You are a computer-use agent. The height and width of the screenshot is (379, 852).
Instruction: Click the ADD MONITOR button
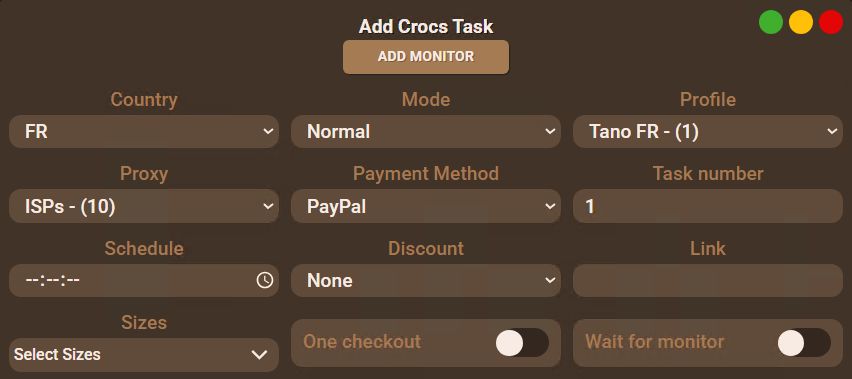click(426, 56)
